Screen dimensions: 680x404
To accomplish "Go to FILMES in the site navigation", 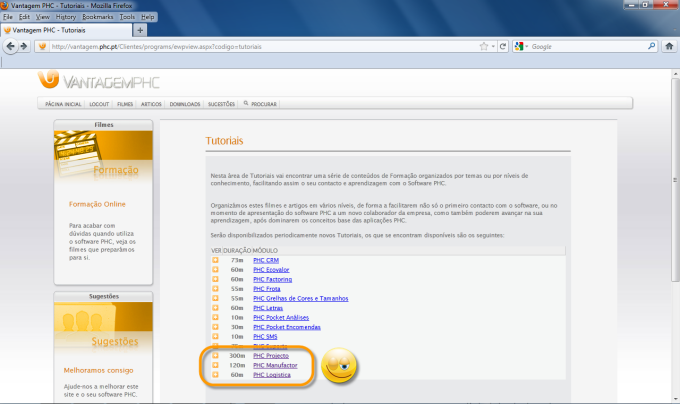I will (x=125, y=103).
